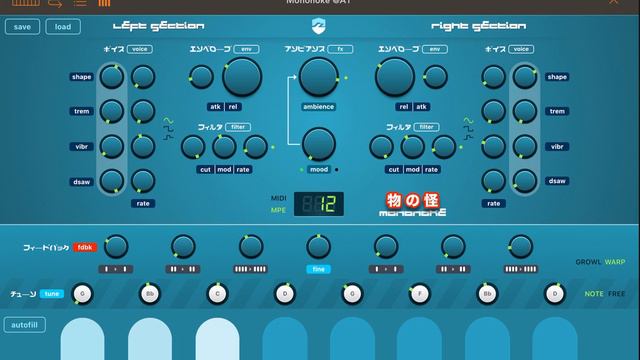Click the shield logo at top center

click(x=318, y=26)
